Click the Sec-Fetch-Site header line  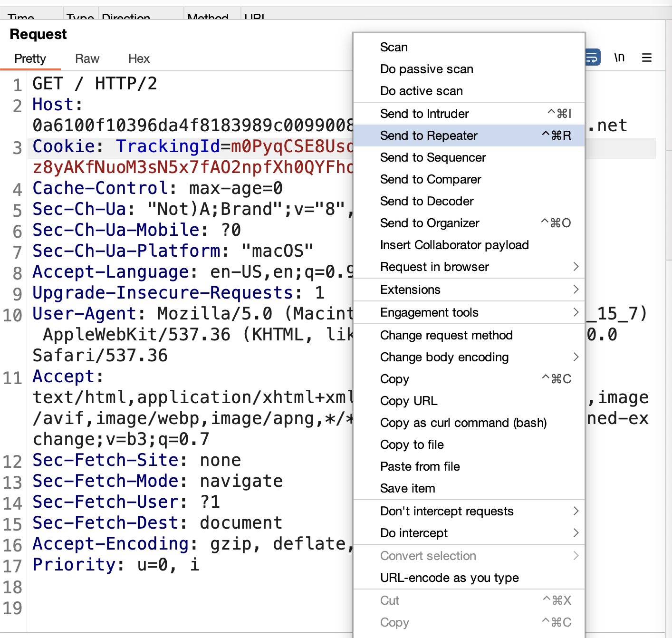pos(137,460)
